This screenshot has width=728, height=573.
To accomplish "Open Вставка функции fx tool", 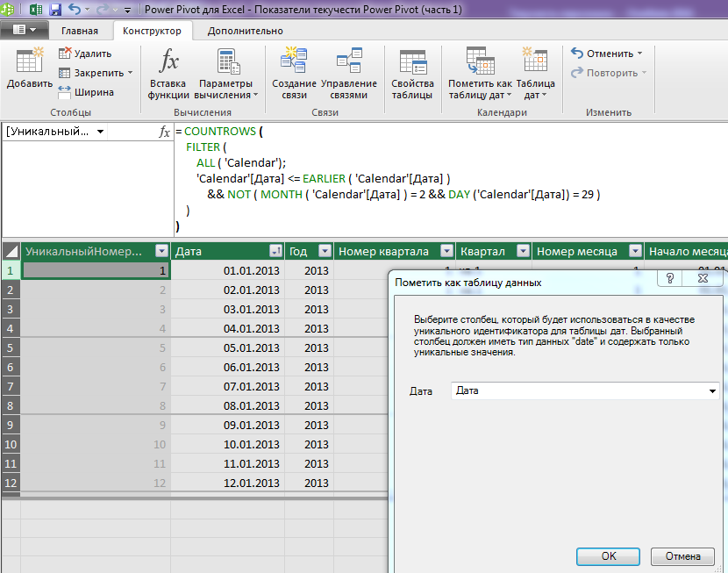I will tap(168, 61).
